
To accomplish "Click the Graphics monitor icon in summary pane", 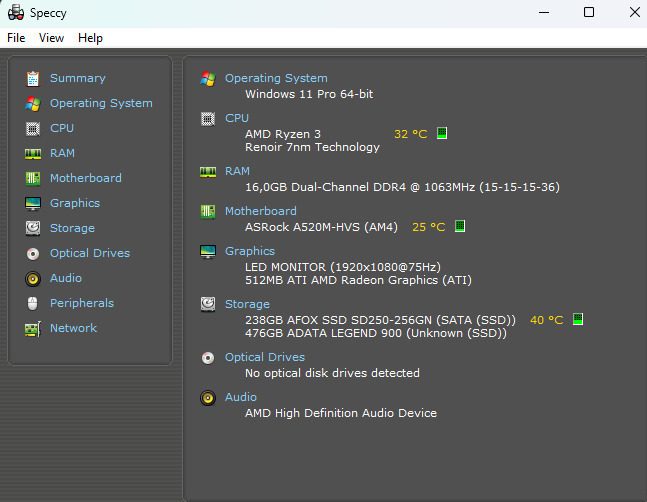I will coord(208,251).
